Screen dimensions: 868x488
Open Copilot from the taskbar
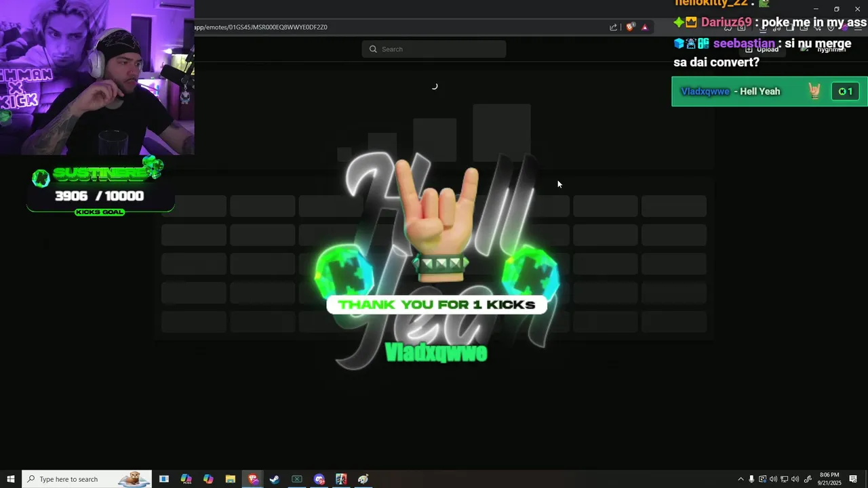[x=208, y=479]
